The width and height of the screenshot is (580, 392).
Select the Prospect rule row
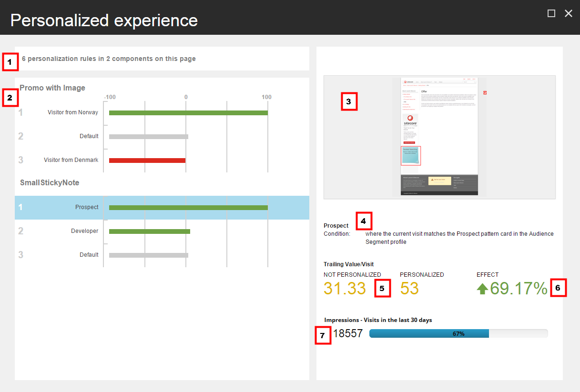(x=162, y=208)
